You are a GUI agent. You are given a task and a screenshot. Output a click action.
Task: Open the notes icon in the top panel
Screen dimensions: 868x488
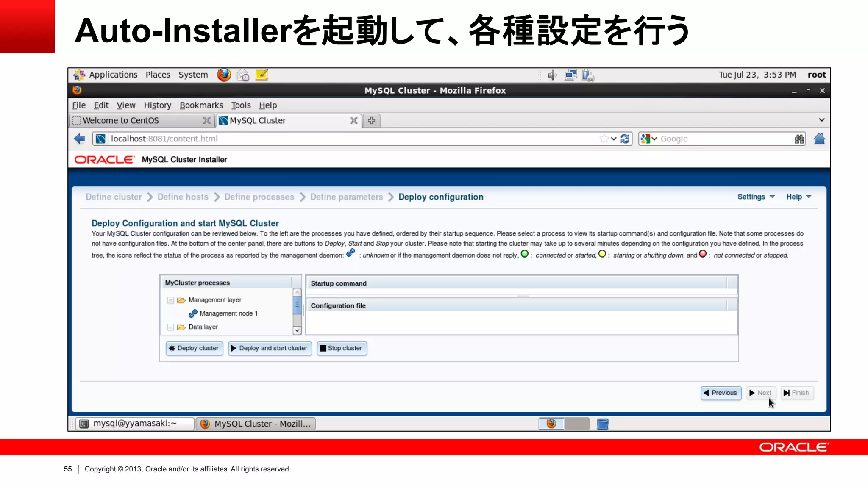[262, 75]
